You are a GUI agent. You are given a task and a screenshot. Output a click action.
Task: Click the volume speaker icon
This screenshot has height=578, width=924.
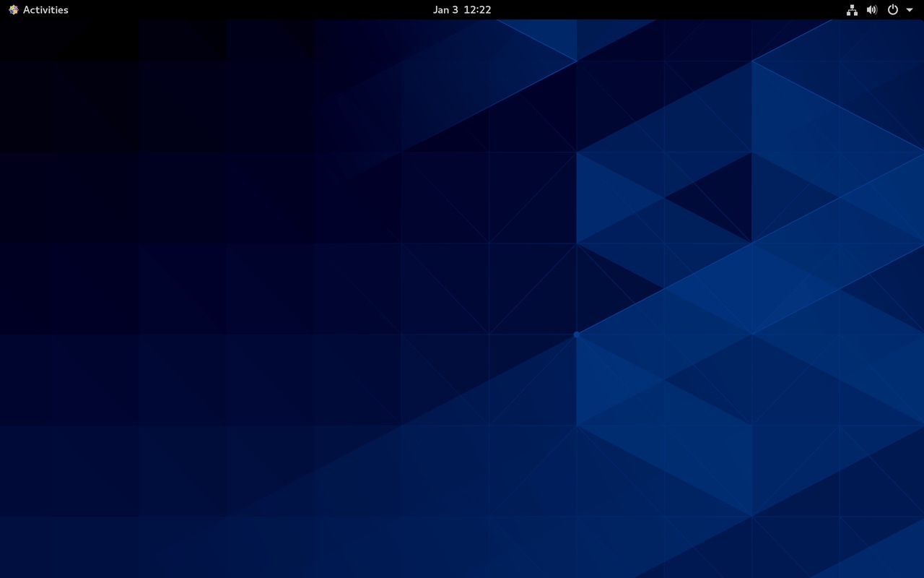click(872, 10)
